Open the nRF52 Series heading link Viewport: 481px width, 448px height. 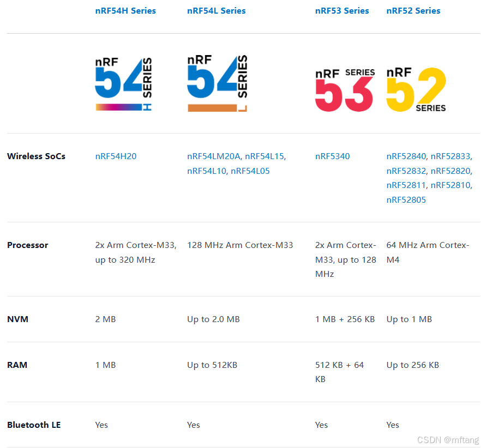[413, 11]
